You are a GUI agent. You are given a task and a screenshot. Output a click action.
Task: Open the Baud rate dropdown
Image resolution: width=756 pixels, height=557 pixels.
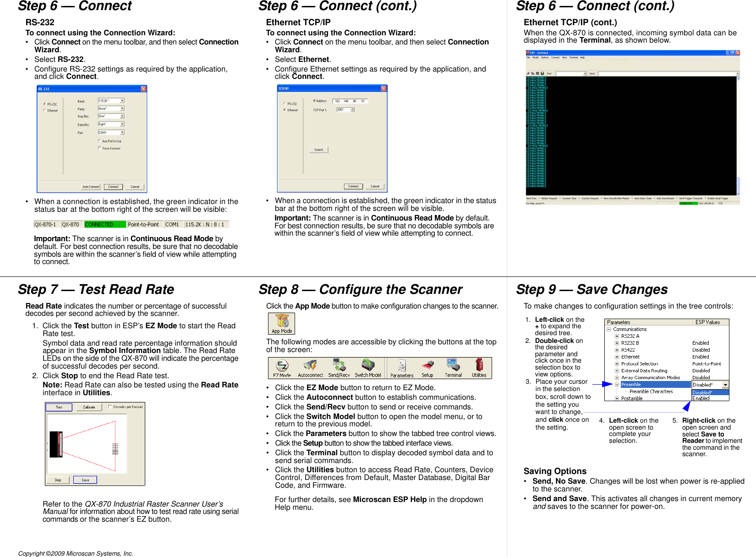click(x=122, y=101)
